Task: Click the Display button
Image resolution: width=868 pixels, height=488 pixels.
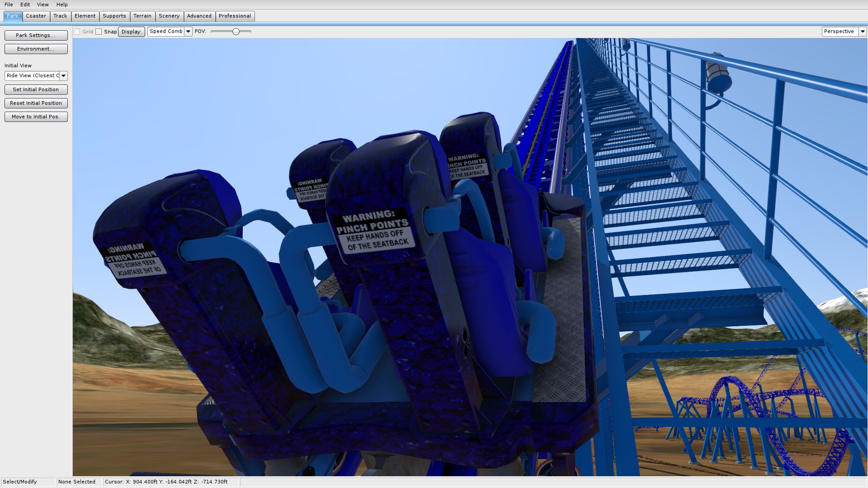Action: tap(131, 32)
